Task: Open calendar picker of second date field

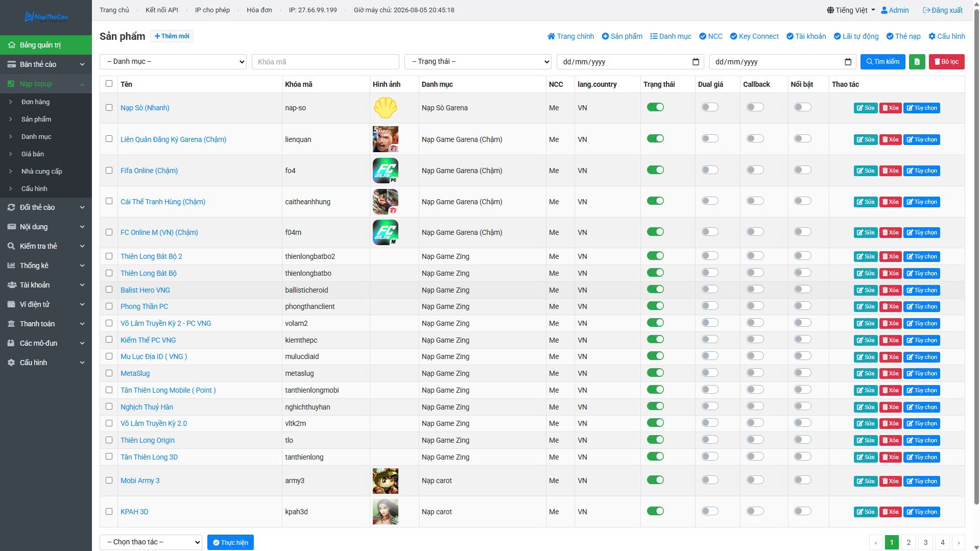Action: pos(848,62)
